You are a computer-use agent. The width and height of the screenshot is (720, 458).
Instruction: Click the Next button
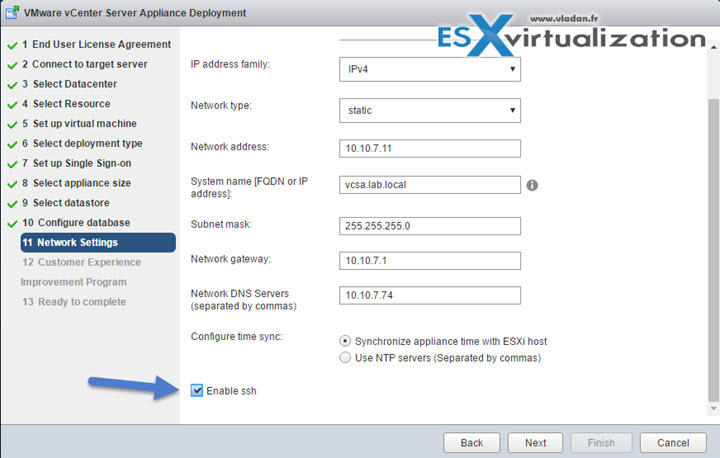535,443
